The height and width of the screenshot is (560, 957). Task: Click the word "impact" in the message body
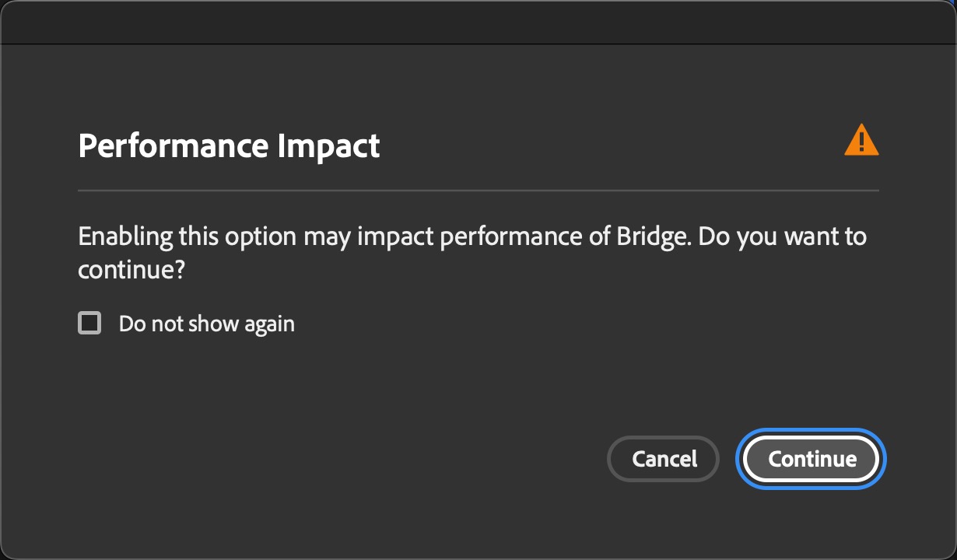pyautogui.click(x=394, y=236)
